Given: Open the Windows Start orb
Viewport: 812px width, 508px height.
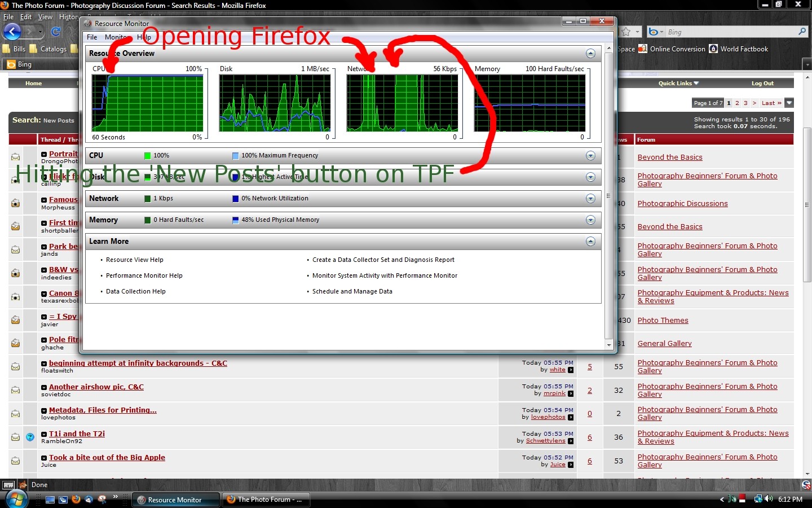Looking at the screenshot, I should pos(15,500).
